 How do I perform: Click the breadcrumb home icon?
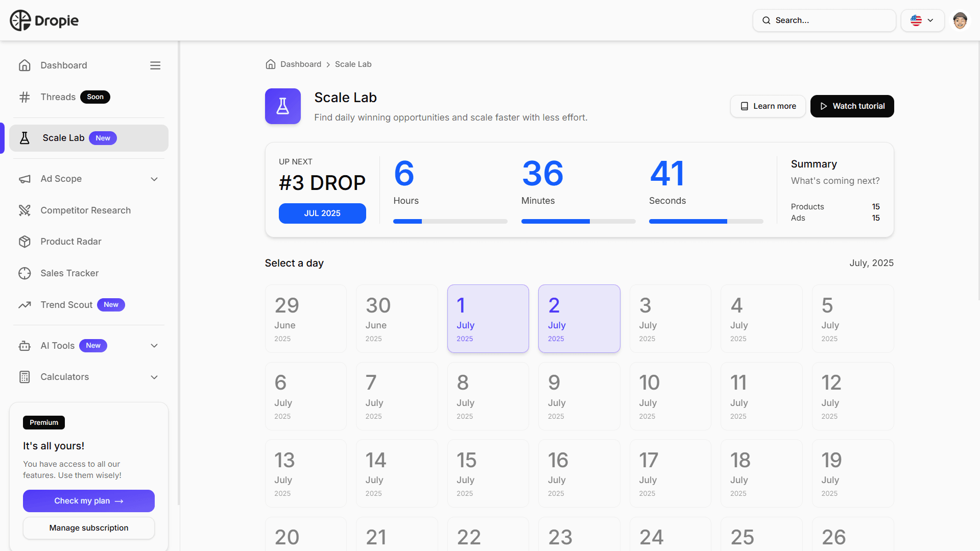tap(271, 64)
